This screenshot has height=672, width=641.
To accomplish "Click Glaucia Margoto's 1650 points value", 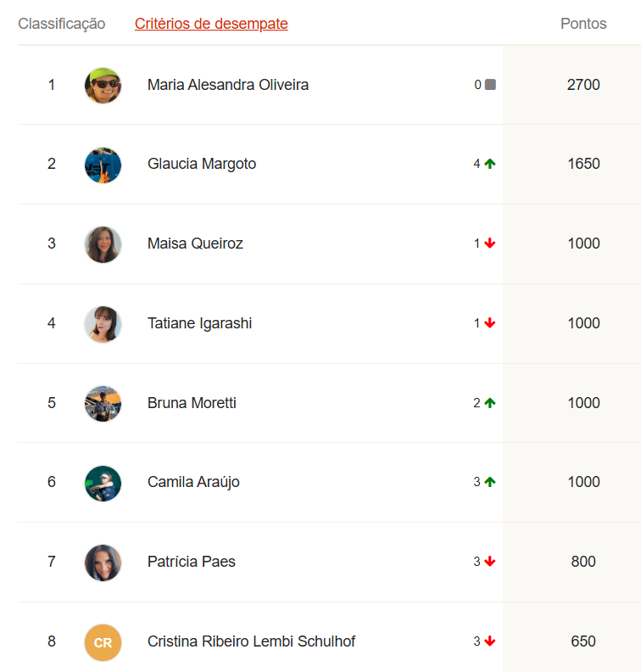I will [583, 164].
